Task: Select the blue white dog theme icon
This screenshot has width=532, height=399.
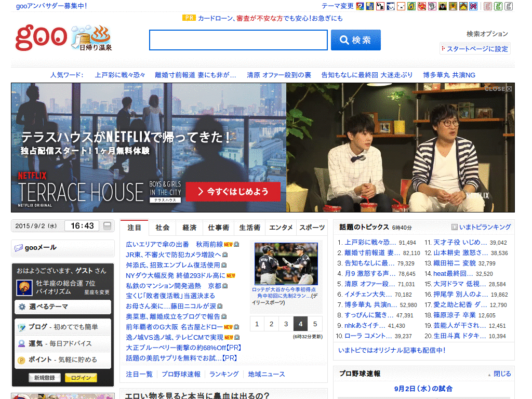Action: [x=391, y=6]
